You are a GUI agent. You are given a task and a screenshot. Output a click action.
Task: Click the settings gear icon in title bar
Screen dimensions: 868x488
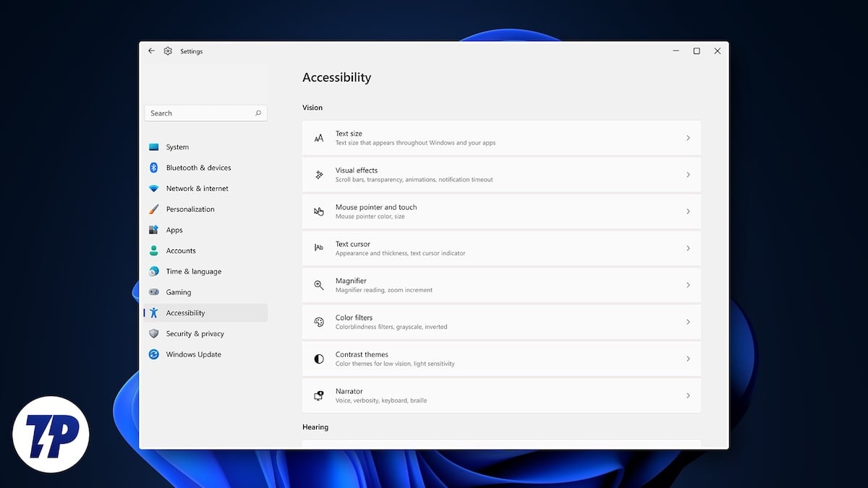[168, 51]
